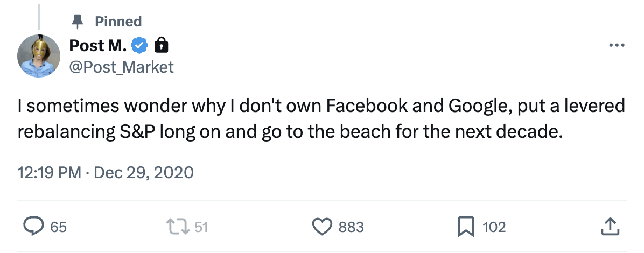Click the bookmark count of 102

(x=494, y=227)
